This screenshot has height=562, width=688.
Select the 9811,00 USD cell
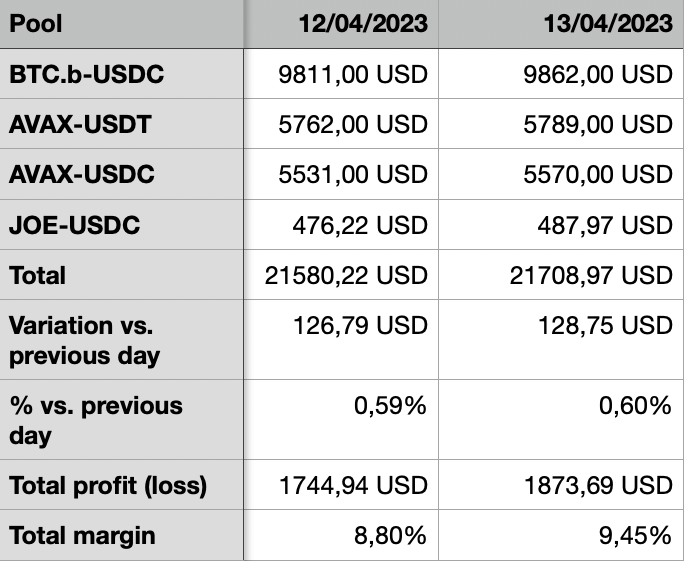click(x=352, y=75)
